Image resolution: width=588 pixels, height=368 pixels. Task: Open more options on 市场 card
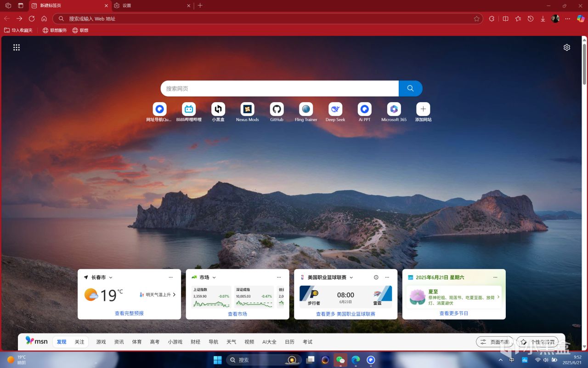(x=279, y=277)
